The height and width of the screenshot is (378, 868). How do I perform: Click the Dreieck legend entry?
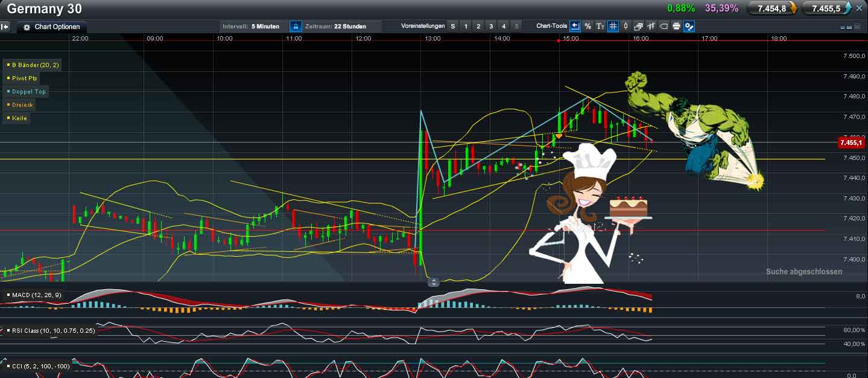[20, 105]
